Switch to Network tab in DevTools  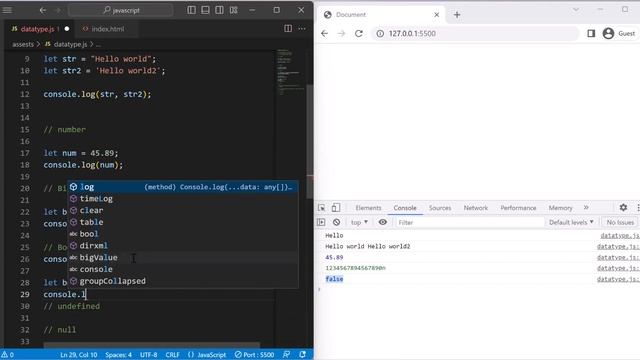click(476, 208)
